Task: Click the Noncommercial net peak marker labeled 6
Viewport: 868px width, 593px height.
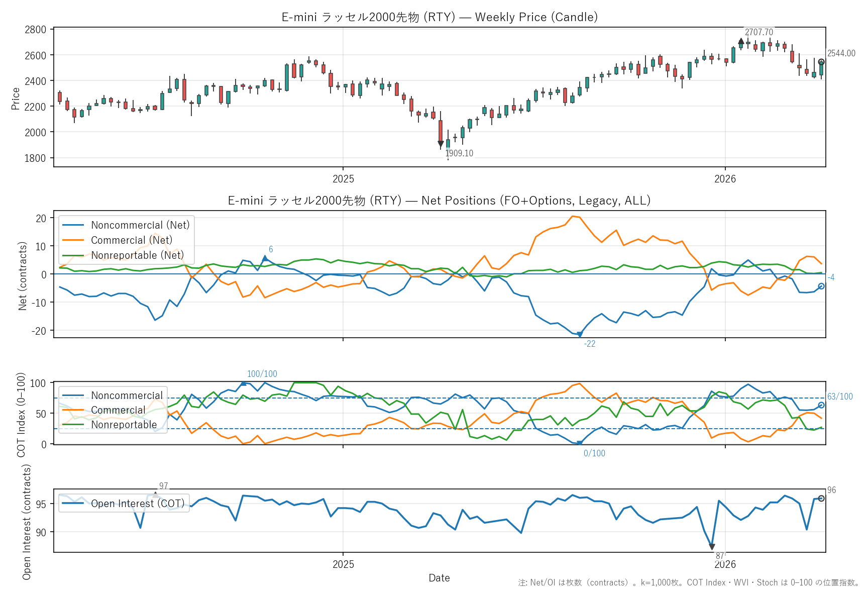Action: pyautogui.click(x=265, y=258)
